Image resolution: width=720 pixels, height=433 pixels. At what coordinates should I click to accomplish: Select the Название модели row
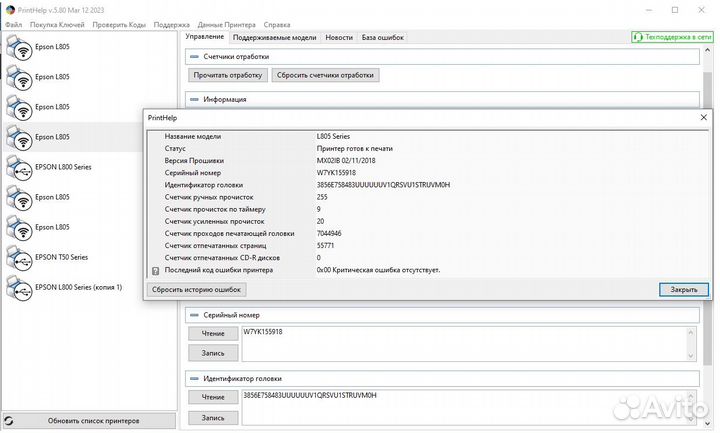click(x=428, y=136)
